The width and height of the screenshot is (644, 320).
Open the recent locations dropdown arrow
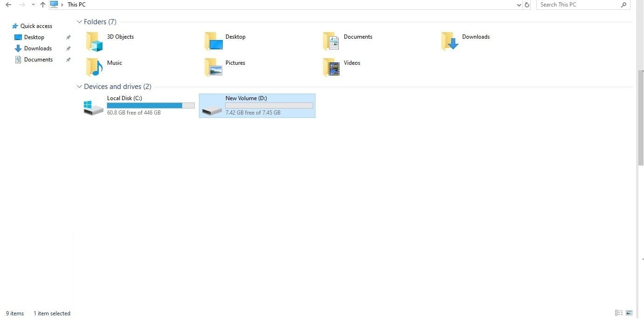[x=33, y=5]
